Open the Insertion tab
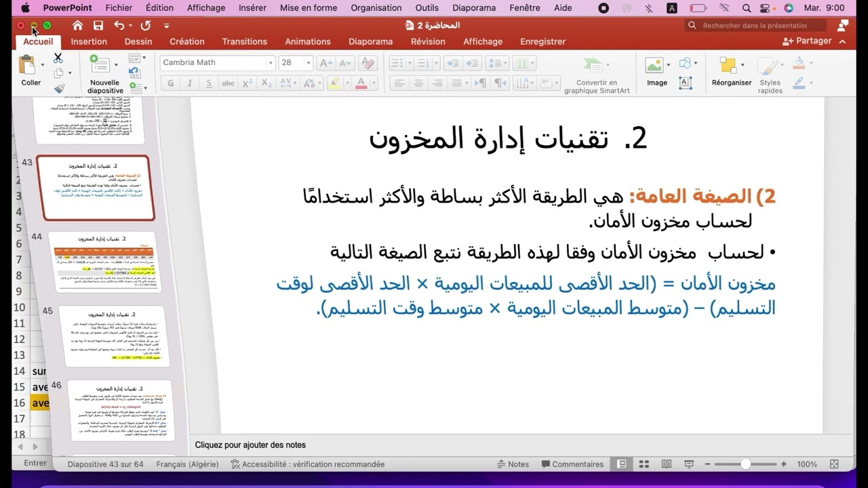This screenshot has height=488, width=868. coord(89,41)
